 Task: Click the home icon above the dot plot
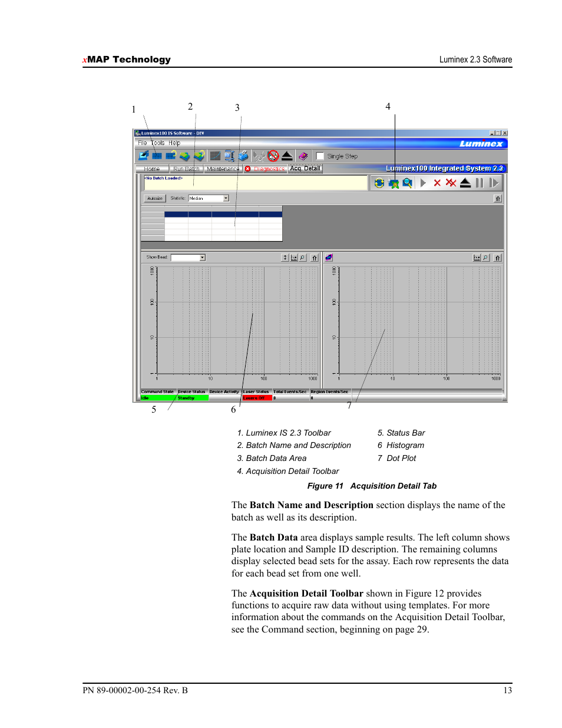(498, 258)
